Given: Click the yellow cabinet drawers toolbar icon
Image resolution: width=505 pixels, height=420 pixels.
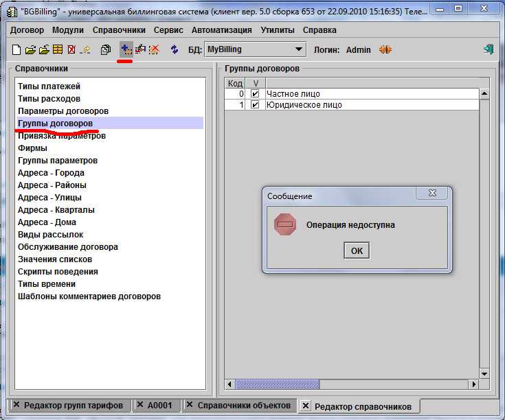Looking at the screenshot, I should click(x=58, y=49).
